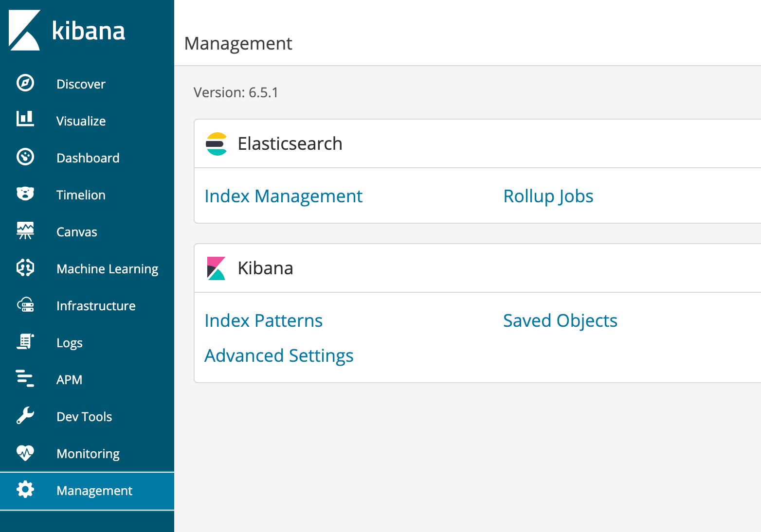
Task: Go to Visualize in the sidebar
Action: pos(81,121)
